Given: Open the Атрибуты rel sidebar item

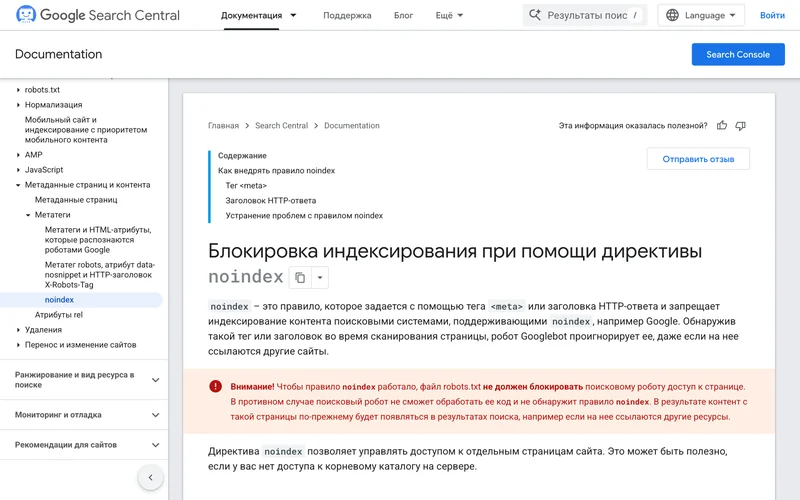Looking at the screenshot, I should tap(59, 315).
